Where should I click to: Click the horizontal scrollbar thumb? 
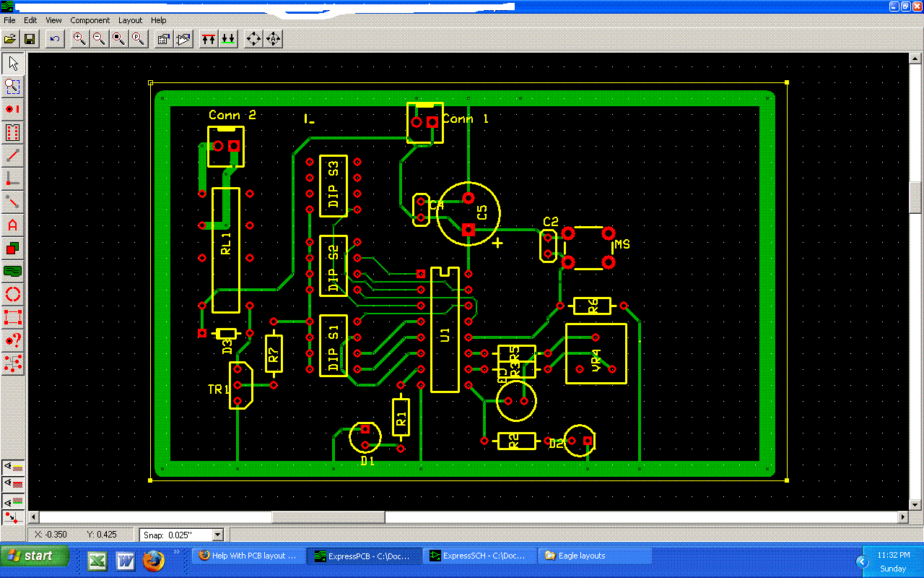pos(328,517)
